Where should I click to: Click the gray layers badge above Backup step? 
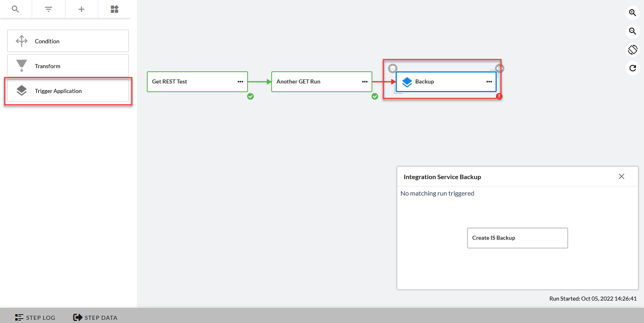(393, 69)
